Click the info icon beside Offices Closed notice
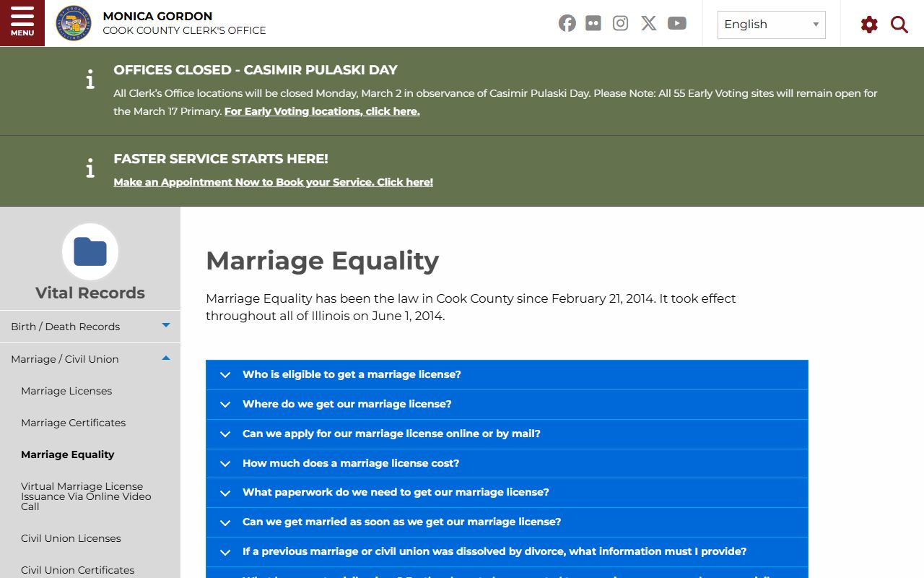The width and height of the screenshot is (924, 578). [90, 79]
